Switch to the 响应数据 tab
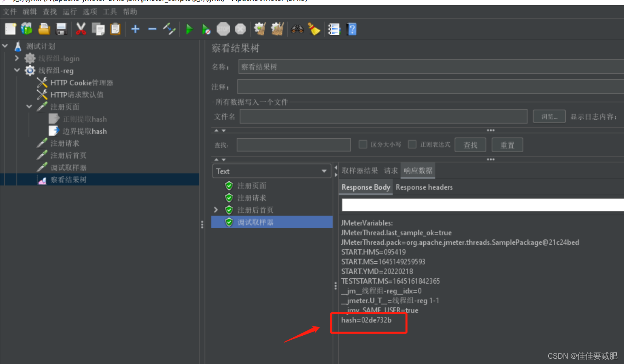This screenshot has height=364, width=624. click(418, 171)
